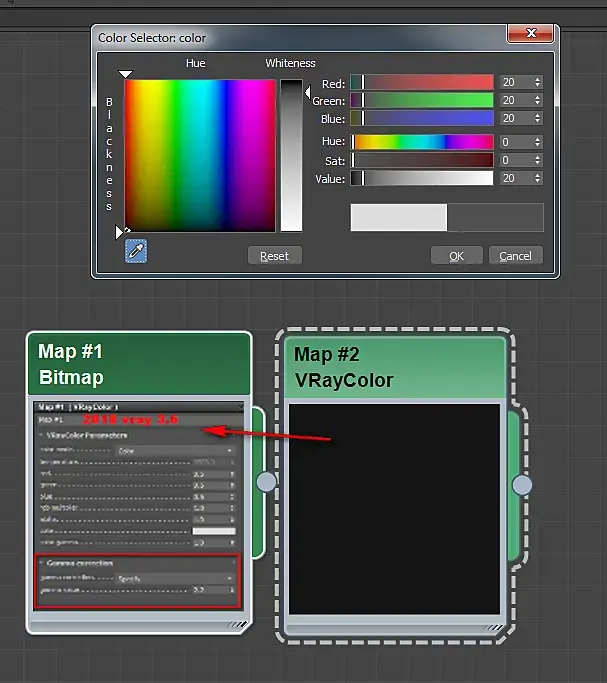Click the Map #1 Bitmap preview thumbnail

click(138, 506)
